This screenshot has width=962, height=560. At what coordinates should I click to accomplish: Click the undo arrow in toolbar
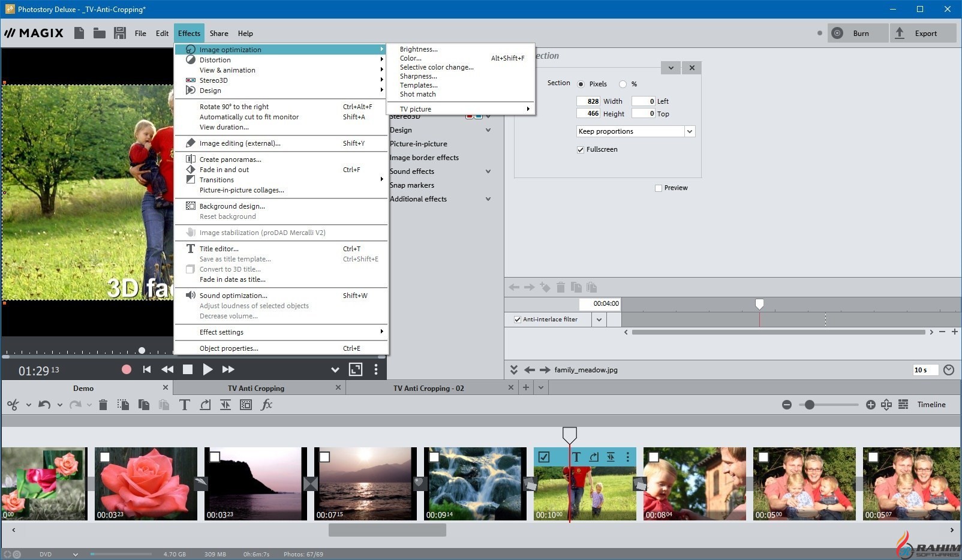(44, 405)
